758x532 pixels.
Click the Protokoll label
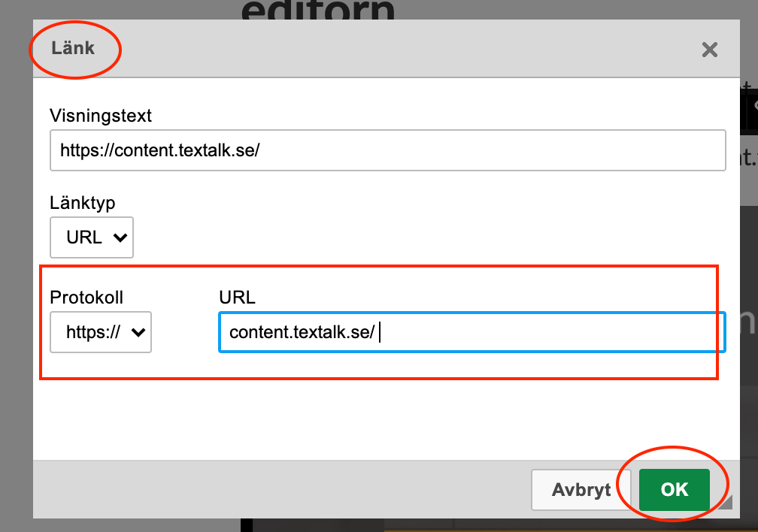pyautogui.click(x=86, y=298)
